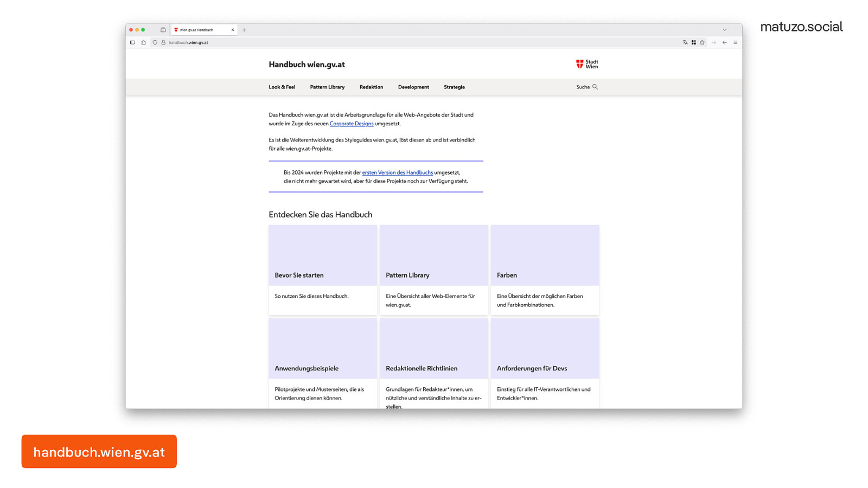
Task: Open the Bevor Sie starten card
Action: click(323, 270)
